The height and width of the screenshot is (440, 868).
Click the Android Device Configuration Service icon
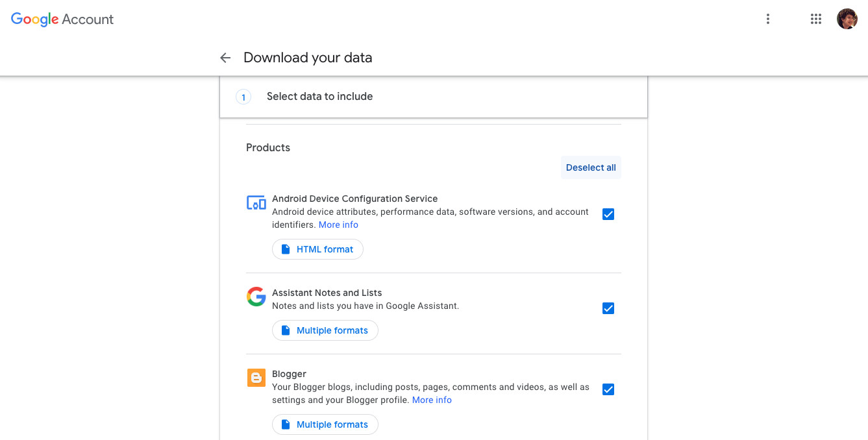tap(256, 203)
